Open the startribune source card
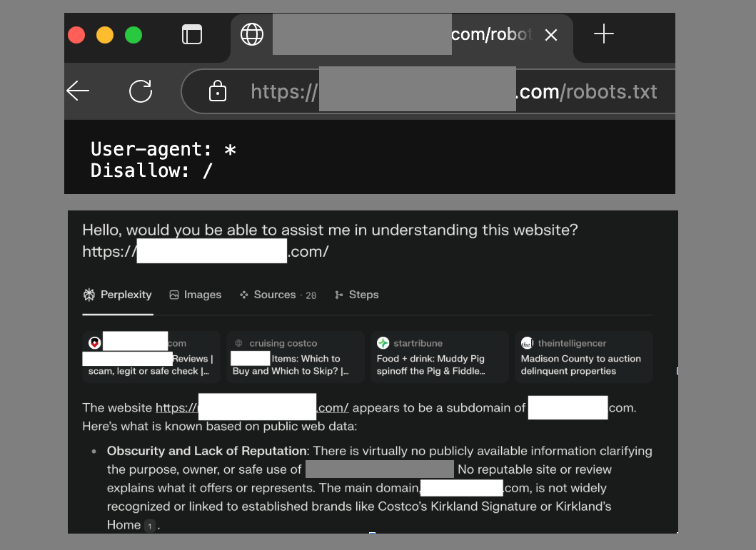 tap(440, 357)
